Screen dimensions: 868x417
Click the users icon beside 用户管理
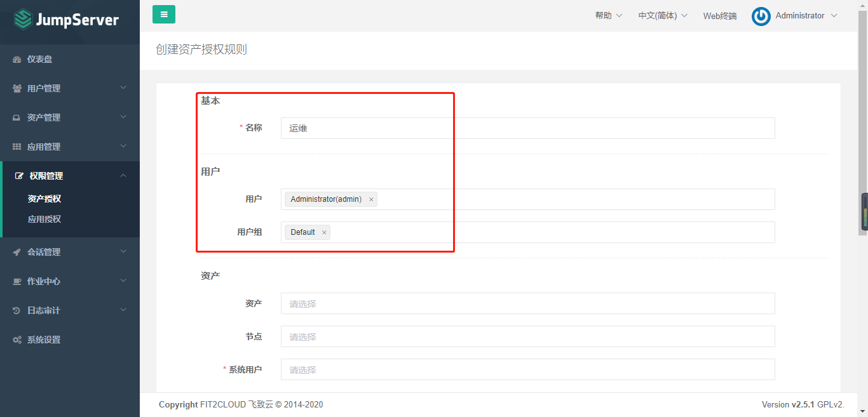17,89
